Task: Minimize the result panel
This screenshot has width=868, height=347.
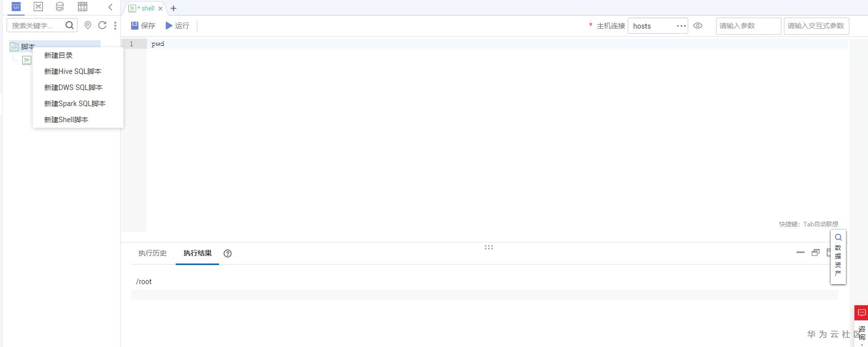Action: [801, 252]
